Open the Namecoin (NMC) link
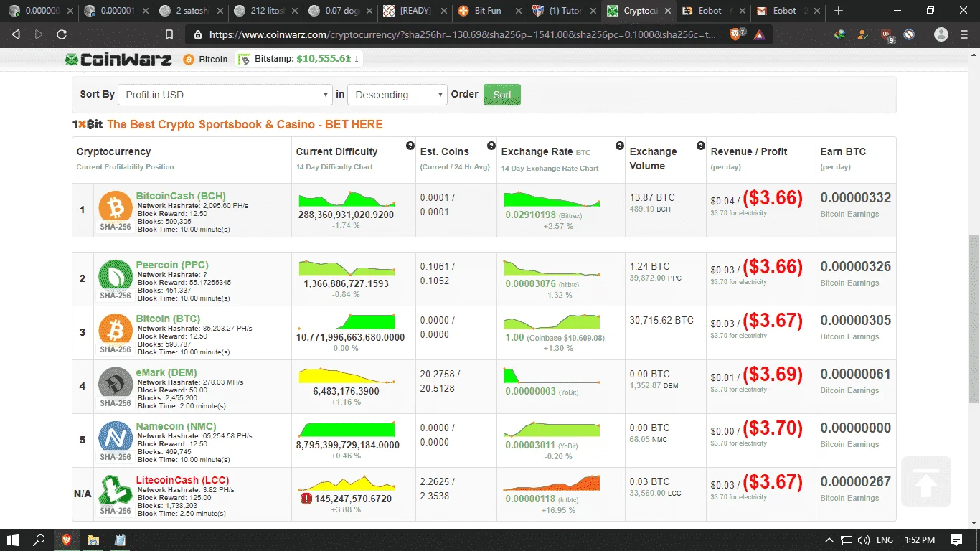The width and height of the screenshot is (980, 551). pyautogui.click(x=176, y=426)
